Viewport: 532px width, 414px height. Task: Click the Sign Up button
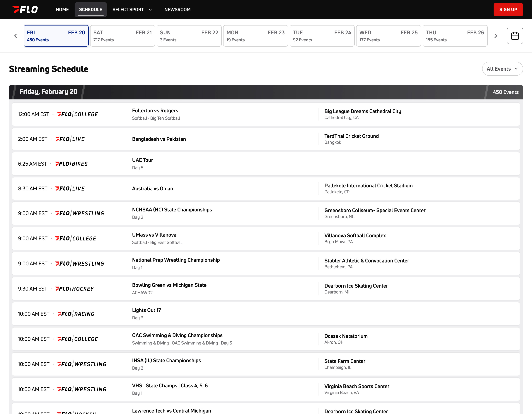[x=508, y=9]
